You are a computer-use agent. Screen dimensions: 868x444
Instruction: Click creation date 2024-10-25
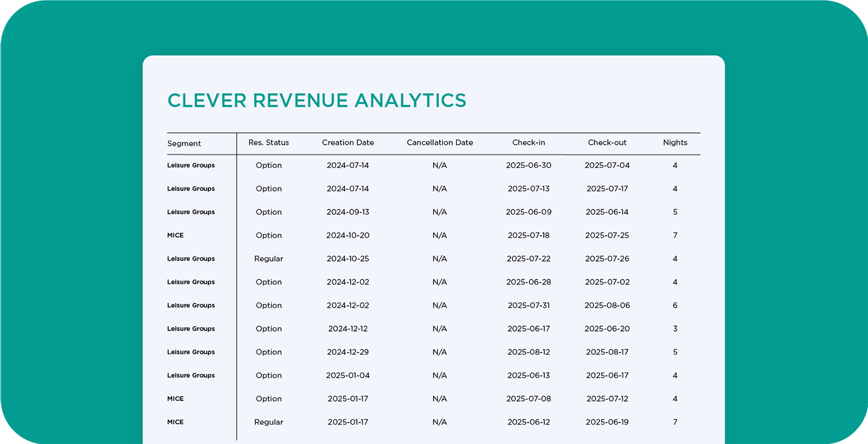(348, 258)
